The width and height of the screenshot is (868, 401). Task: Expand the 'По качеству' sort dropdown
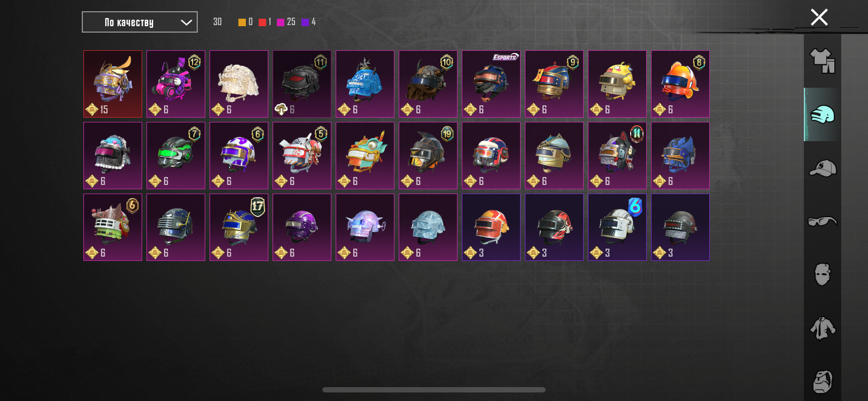click(139, 22)
